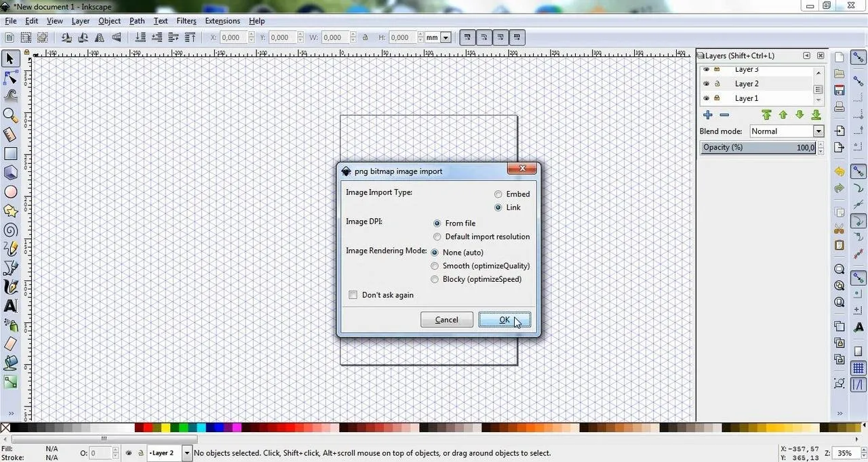
Task: Click the Import file icon
Action: coord(840,131)
